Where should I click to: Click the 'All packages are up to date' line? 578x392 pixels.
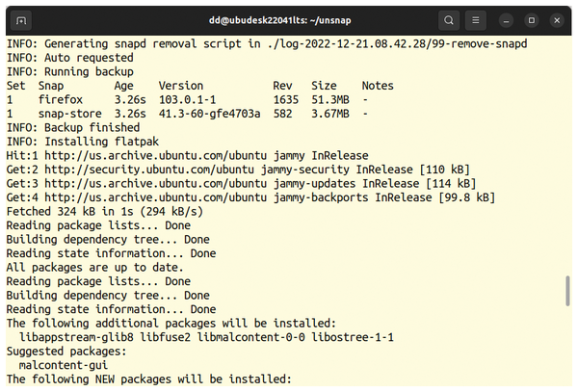[94, 268]
